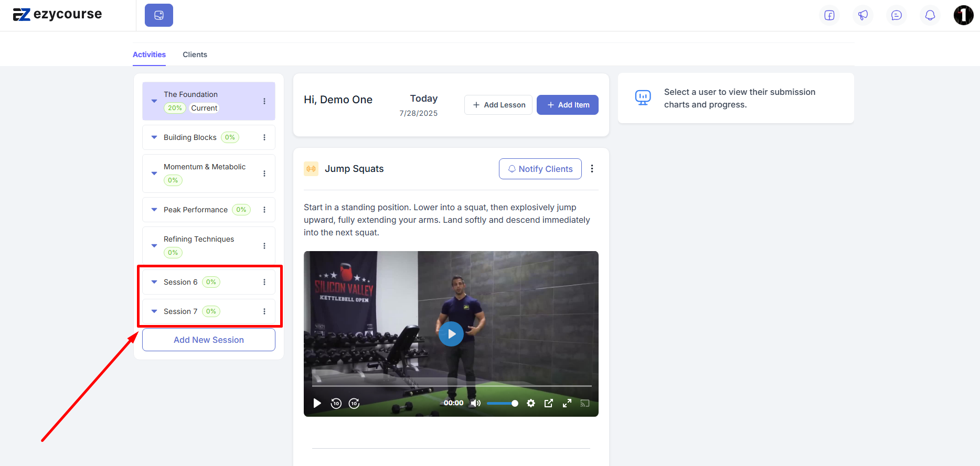Expand the Session 7 arrow
The width and height of the screenshot is (980, 466).
tap(154, 311)
